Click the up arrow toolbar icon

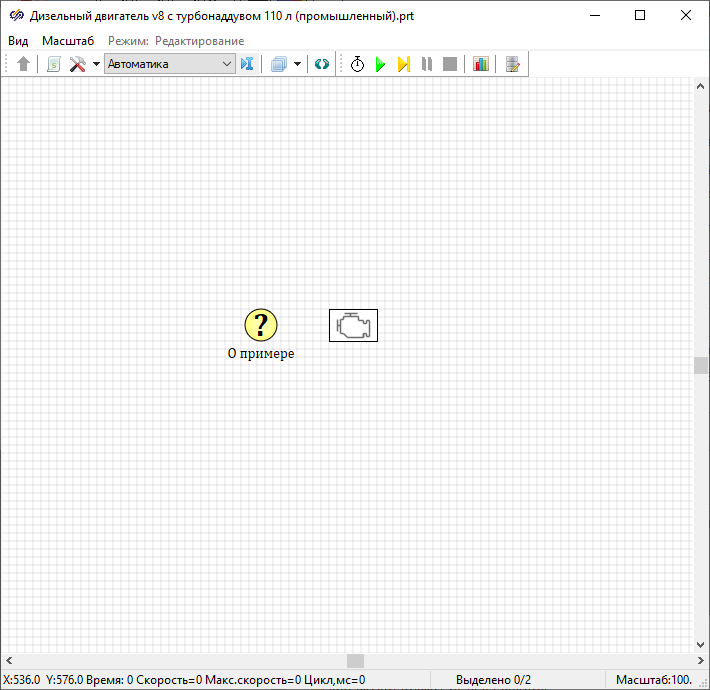pos(24,64)
